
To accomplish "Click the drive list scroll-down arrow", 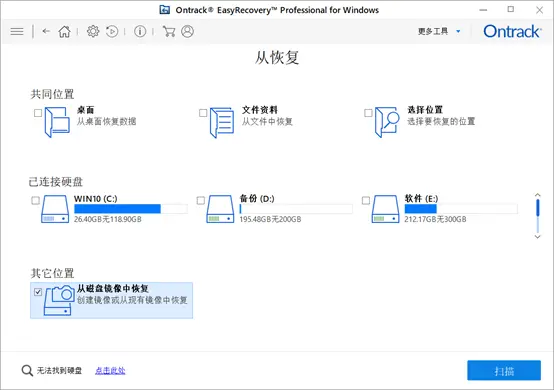I will click(x=537, y=237).
